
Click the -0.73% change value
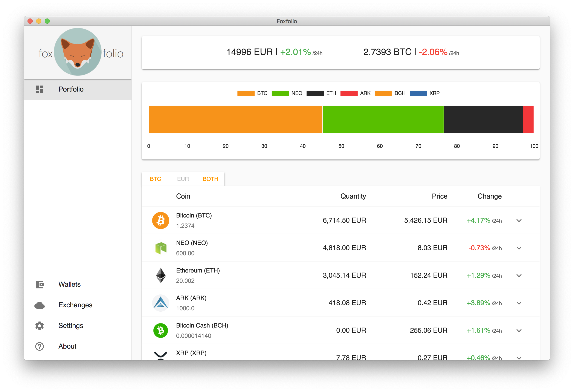point(479,248)
